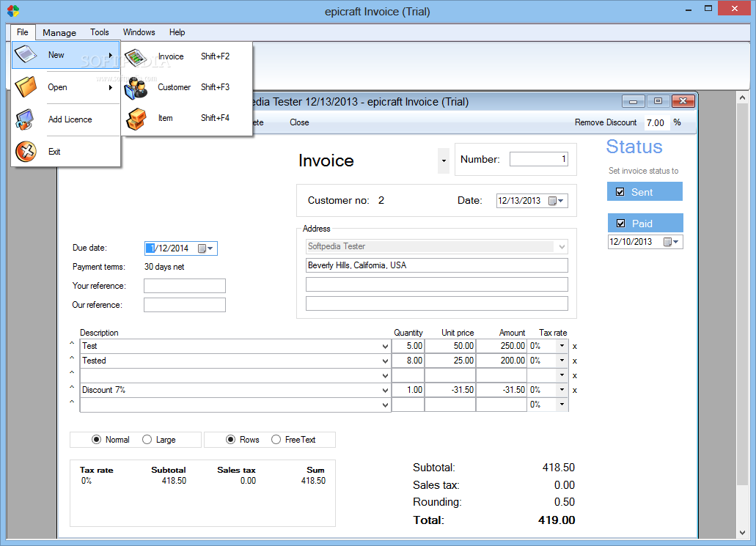Move the Discount 7% row up with caret
756x546 pixels.
pyautogui.click(x=72, y=388)
